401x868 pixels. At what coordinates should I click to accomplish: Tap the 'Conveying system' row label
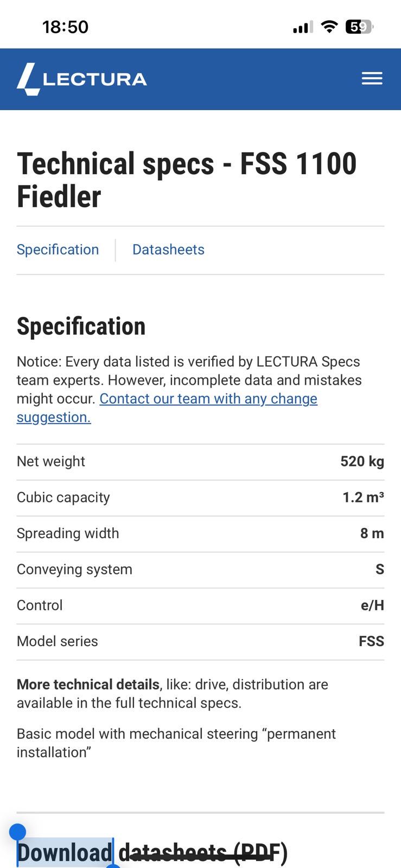(74, 569)
